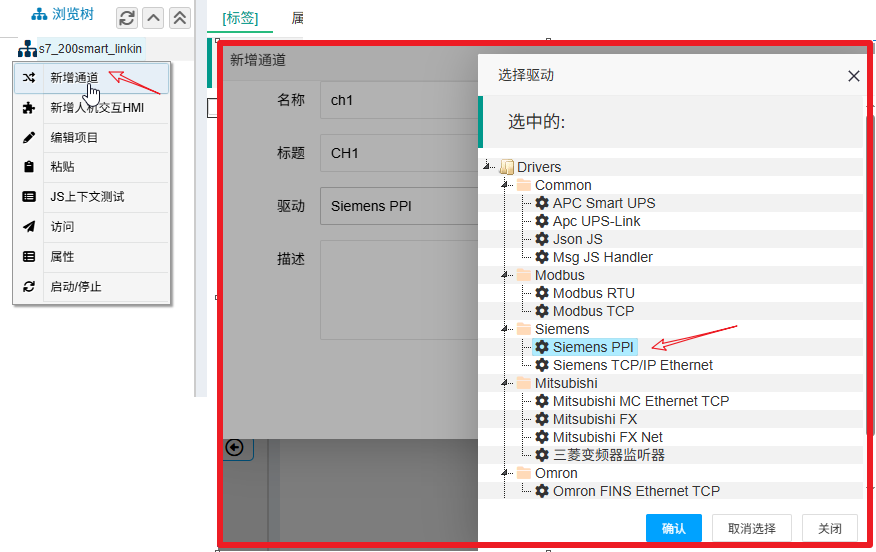Viewport: 876px width, 552px height.
Task: Click the puzzle icon next to 新增人机交互HMI
Action: click(x=28, y=108)
